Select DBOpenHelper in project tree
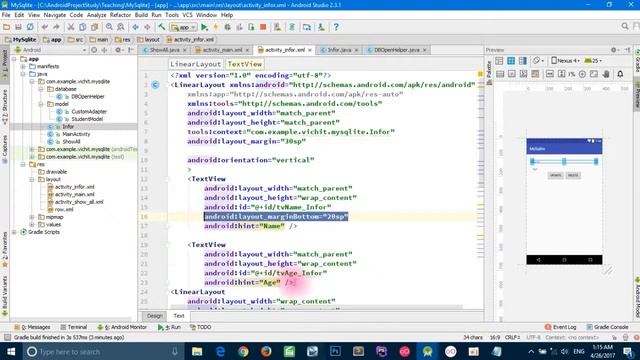 click(x=88, y=97)
